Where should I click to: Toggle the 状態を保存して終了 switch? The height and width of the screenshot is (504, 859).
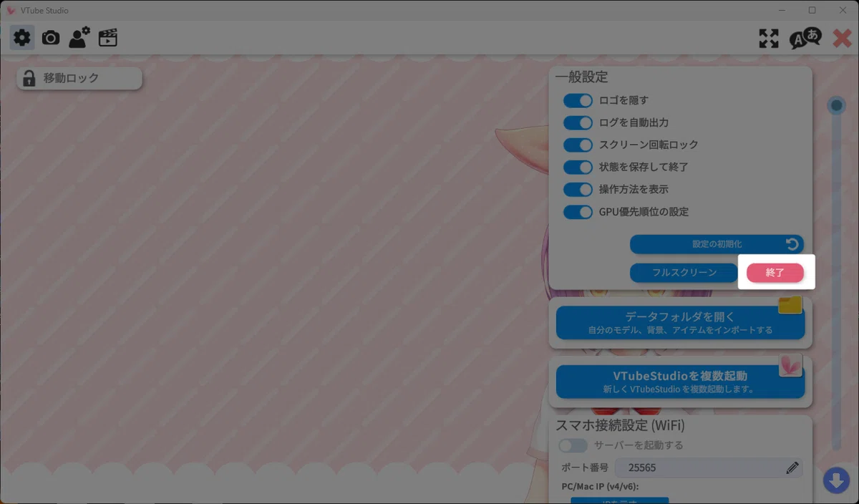578,167
